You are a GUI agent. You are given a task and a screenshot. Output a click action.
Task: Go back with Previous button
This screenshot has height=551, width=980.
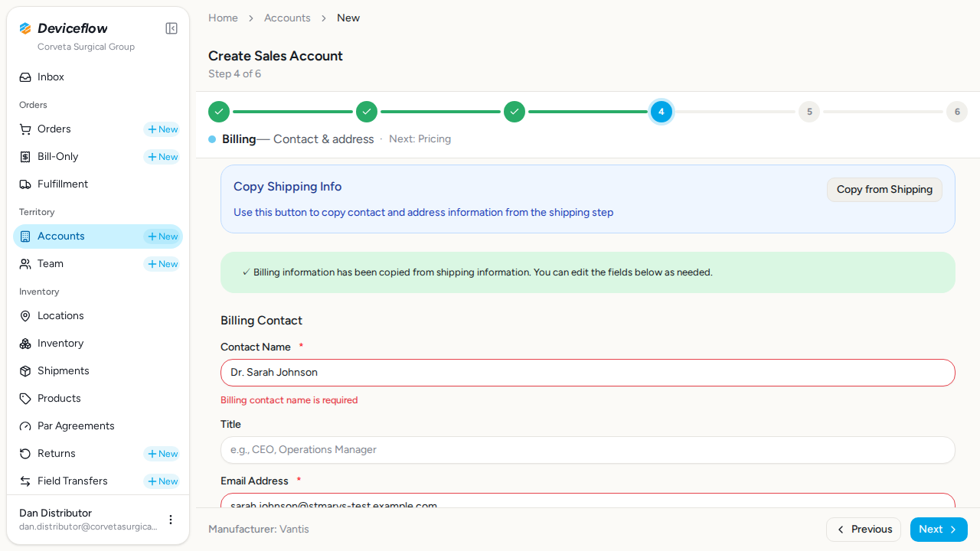[864, 530]
